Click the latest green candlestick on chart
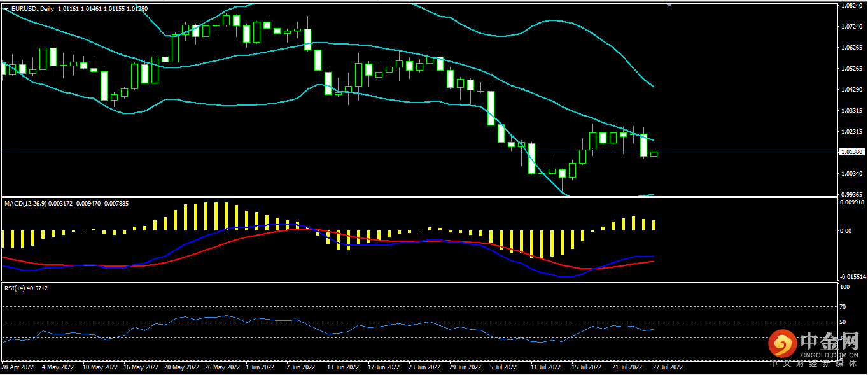The height and width of the screenshot is (375, 868). pos(654,153)
